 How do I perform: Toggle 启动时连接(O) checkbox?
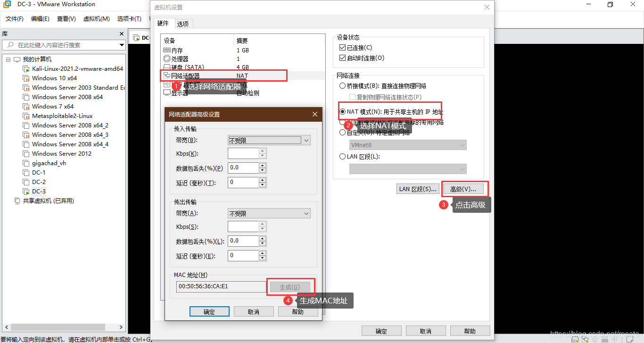(x=342, y=58)
